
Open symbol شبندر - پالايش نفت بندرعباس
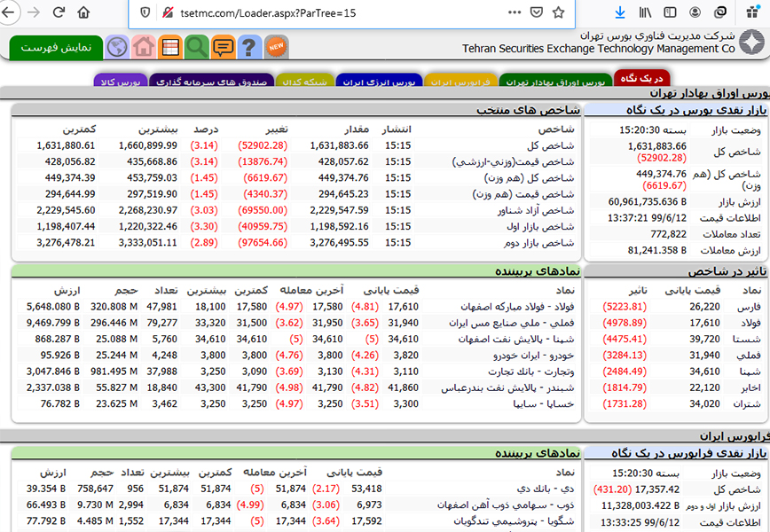[x=507, y=387]
